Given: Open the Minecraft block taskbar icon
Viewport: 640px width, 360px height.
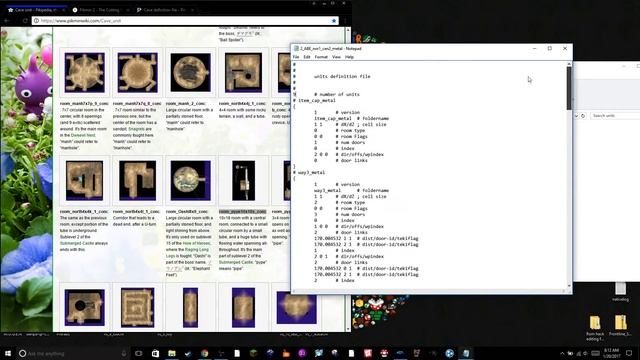Looking at the screenshot, I should (253, 353).
